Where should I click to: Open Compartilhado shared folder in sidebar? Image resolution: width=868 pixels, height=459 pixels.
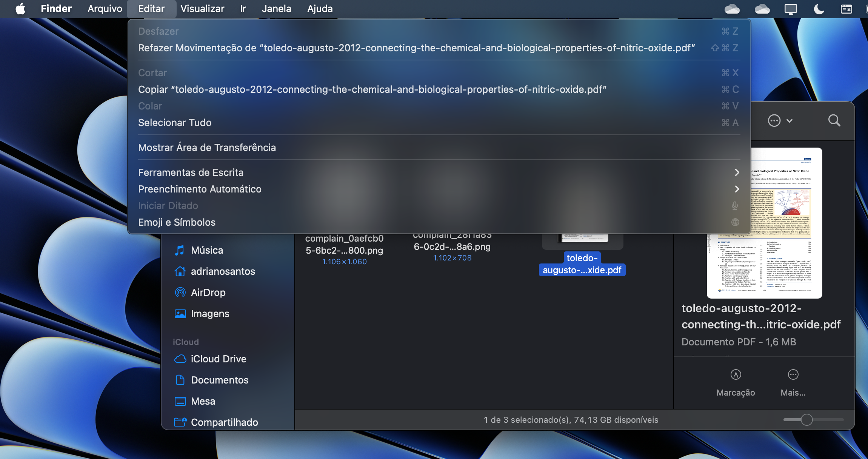(x=224, y=422)
